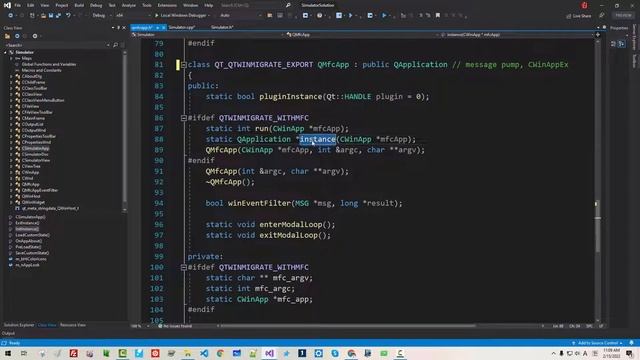Open the Debug configuration dropdown
The height and width of the screenshot is (360, 640).
(101, 16)
